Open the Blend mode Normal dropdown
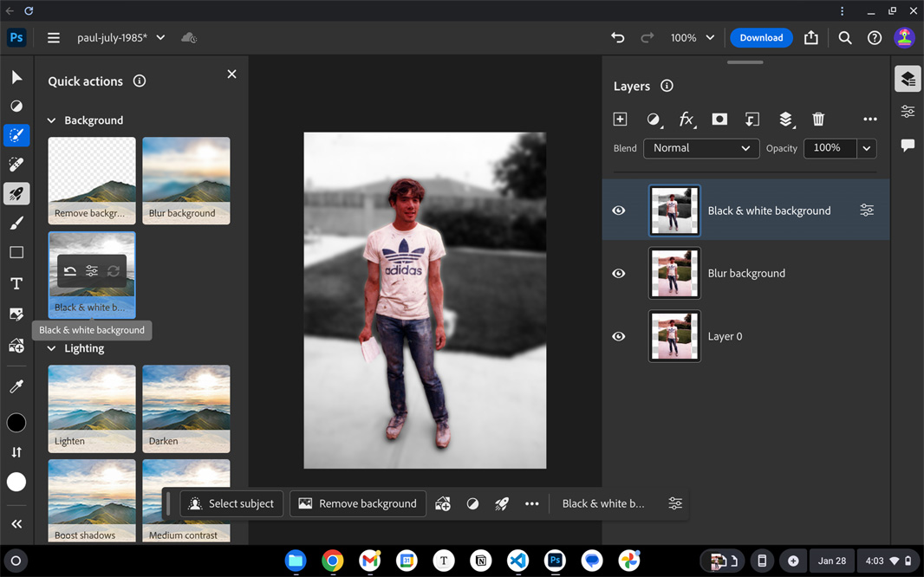 pos(700,148)
